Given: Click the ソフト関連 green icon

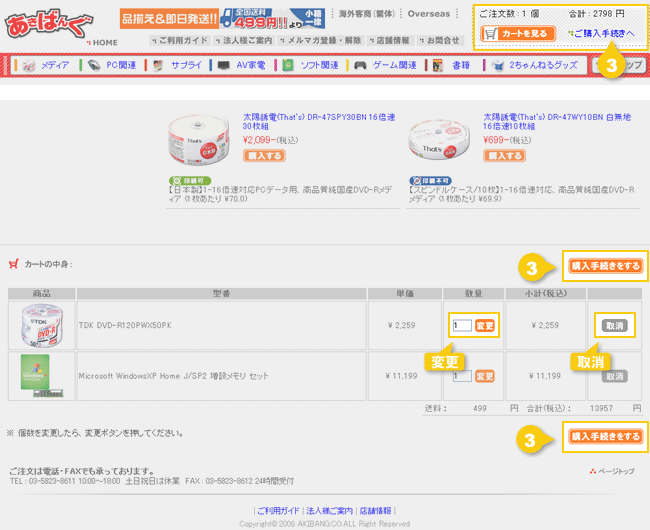Looking at the screenshot, I should pos(288,65).
